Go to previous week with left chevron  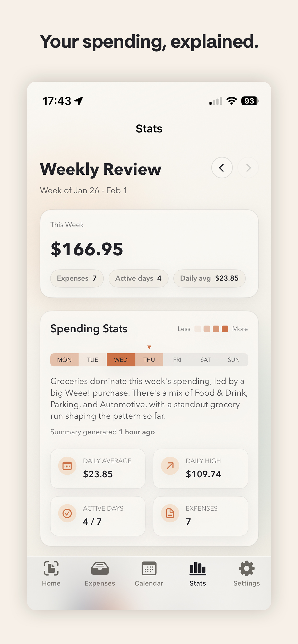(222, 168)
